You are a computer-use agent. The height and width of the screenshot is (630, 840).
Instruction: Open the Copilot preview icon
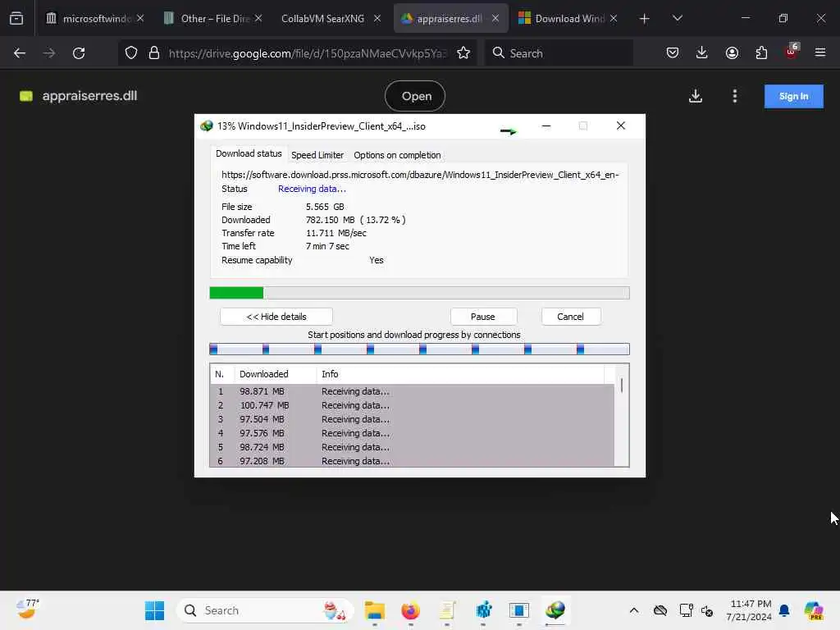coord(814,610)
